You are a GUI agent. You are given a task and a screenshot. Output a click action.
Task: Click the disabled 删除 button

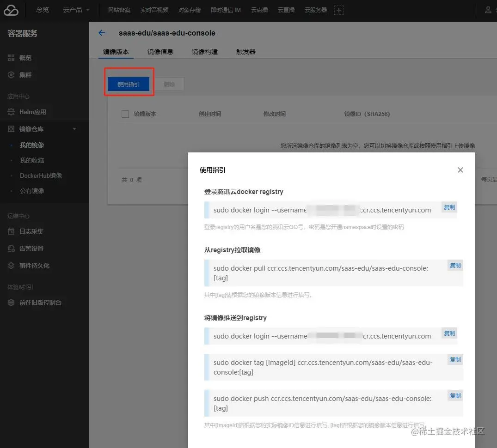[169, 84]
